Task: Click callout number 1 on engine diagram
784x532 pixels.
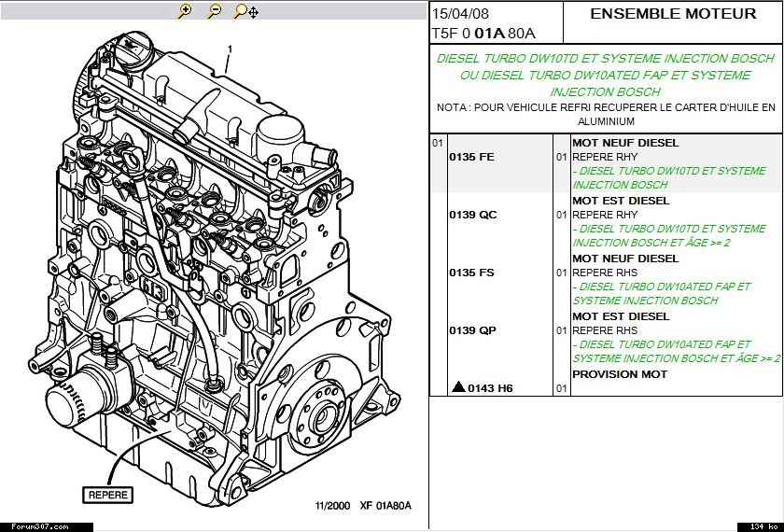Action: [x=230, y=49]
